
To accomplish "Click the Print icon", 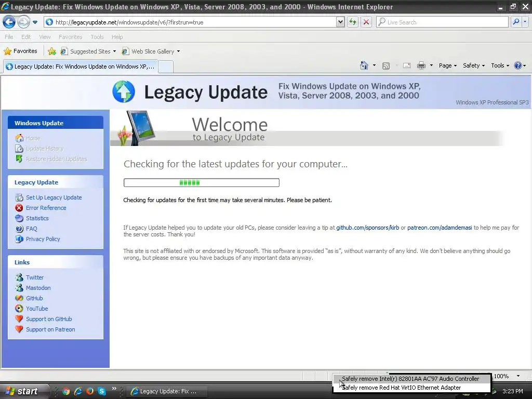I will (421, 65).
